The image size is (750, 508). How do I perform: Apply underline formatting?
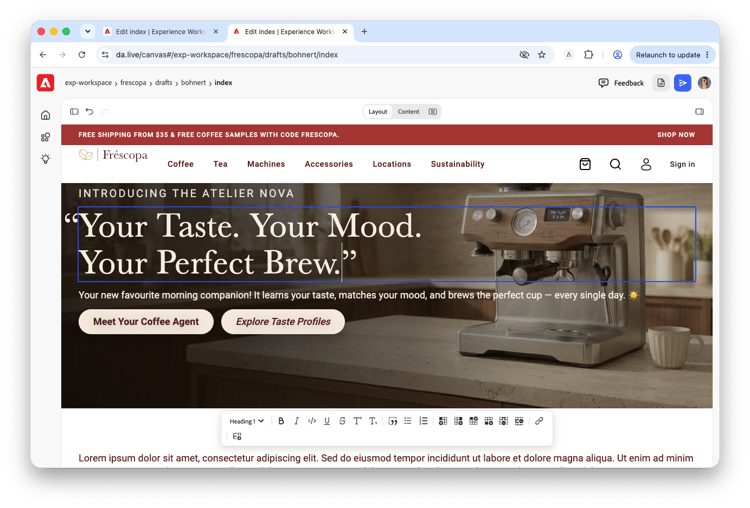coord(327,421)
